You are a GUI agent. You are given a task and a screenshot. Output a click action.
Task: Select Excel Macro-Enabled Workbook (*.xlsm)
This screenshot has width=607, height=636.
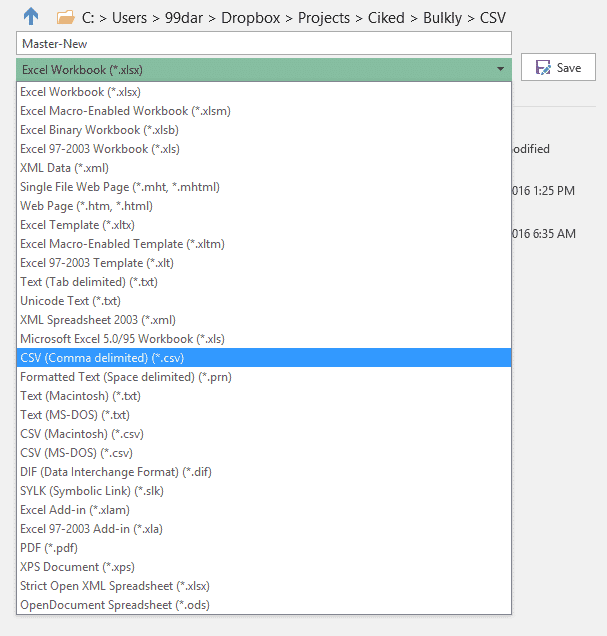click(264, 111)
